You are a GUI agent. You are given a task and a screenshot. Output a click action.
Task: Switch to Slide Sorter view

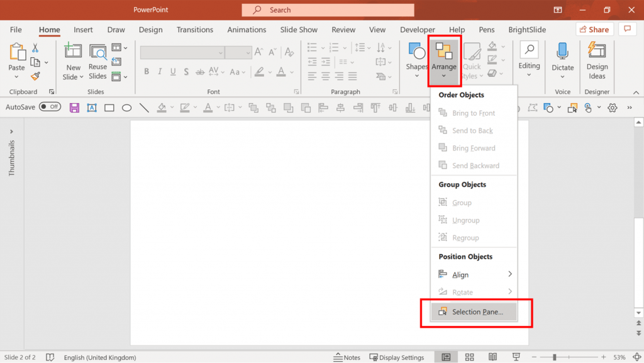469,357
